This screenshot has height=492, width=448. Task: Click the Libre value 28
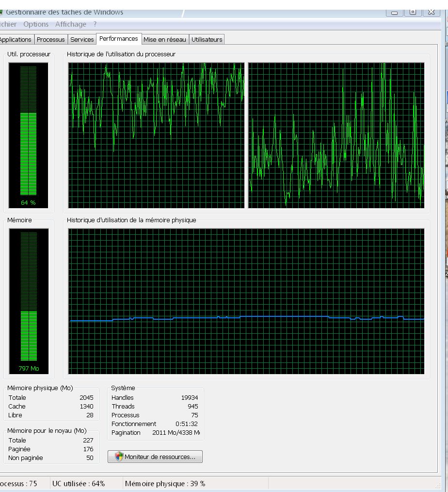pyautogui.click(x=90, y=415)
